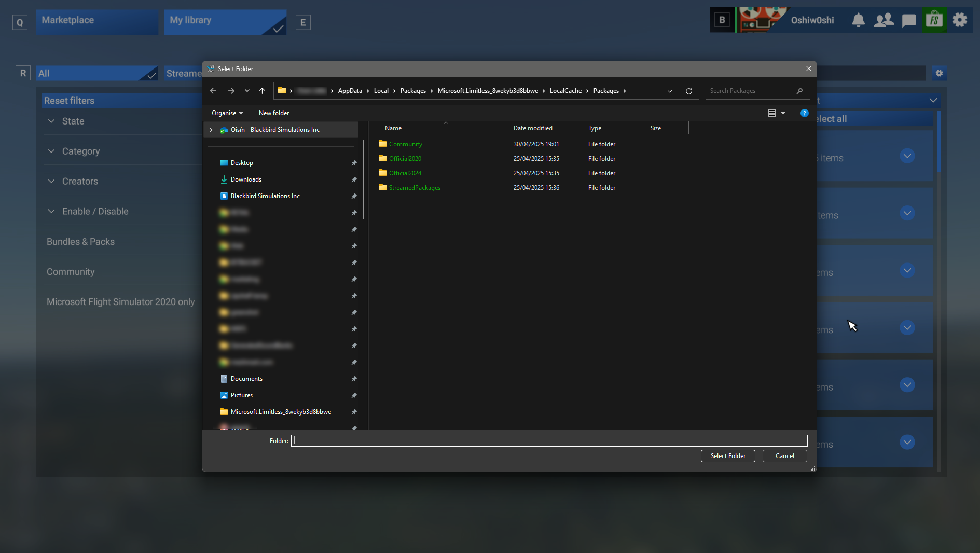The height and width of the screenshot is (553, 980).
Task: Open the dialog help icon
Action: [805, 113]
